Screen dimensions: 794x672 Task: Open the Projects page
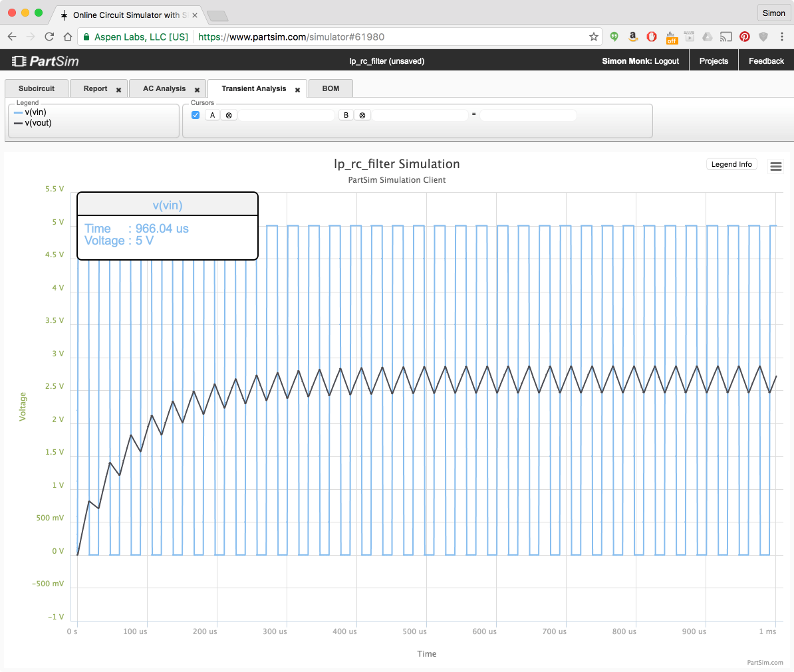714,61
